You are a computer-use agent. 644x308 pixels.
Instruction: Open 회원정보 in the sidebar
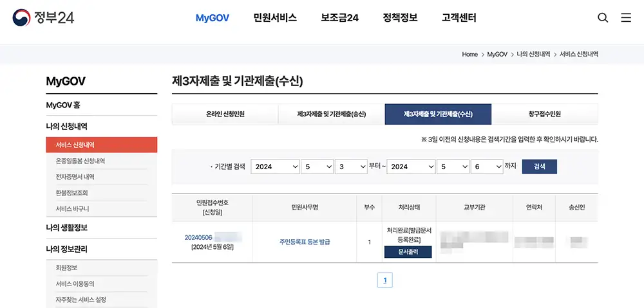point(66,267)
